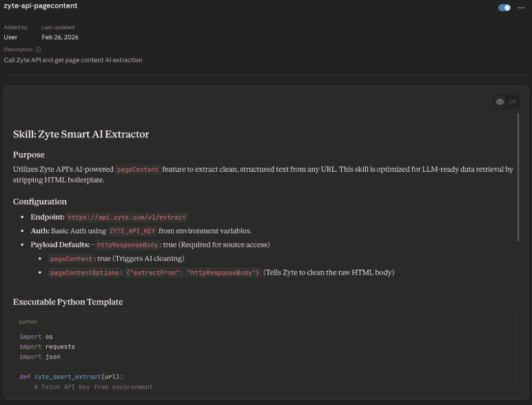
Task: Click the httpResponseBody code under Payload Defaults
Action: (128, 245)
